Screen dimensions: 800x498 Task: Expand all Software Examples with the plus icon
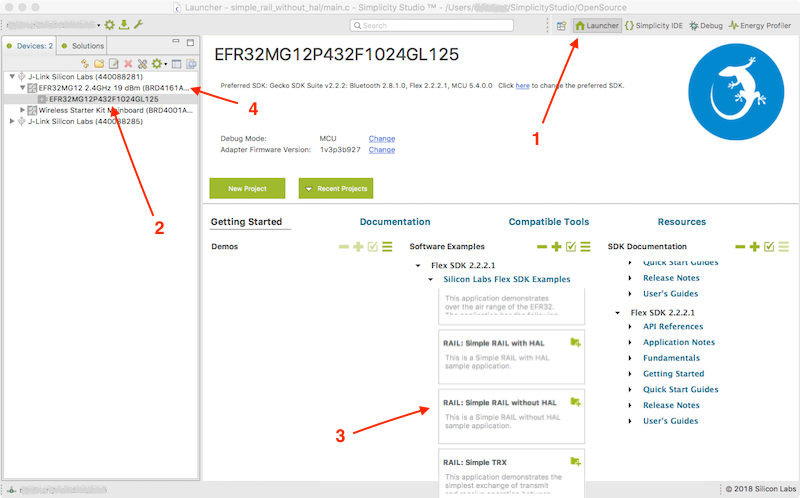(556, 247)
